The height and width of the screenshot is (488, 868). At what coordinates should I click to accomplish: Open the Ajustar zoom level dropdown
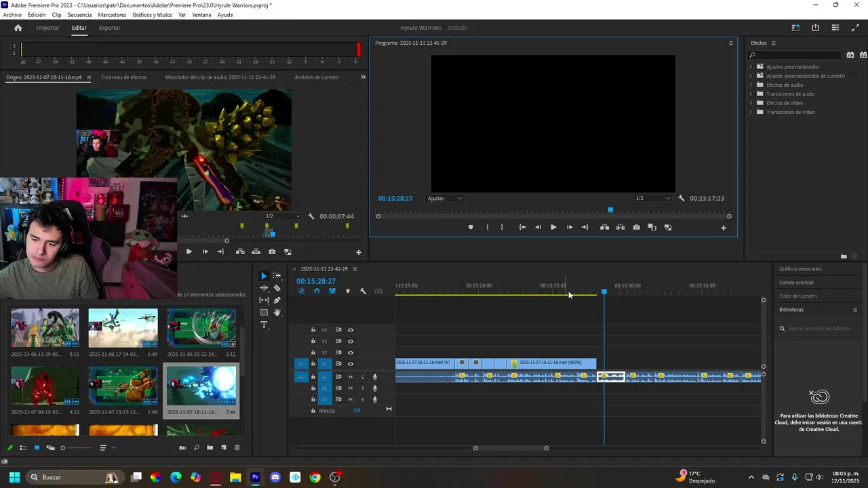click(445, 199)
